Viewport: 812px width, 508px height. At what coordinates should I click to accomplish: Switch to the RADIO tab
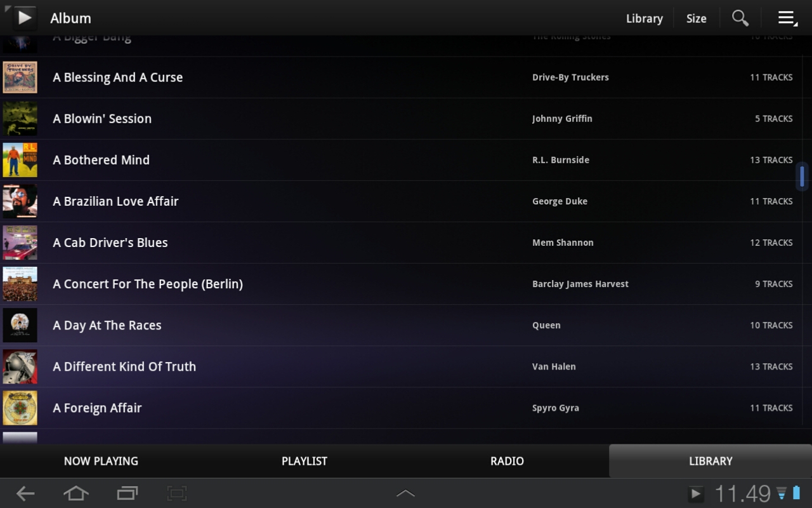click(x=507, y=461)
